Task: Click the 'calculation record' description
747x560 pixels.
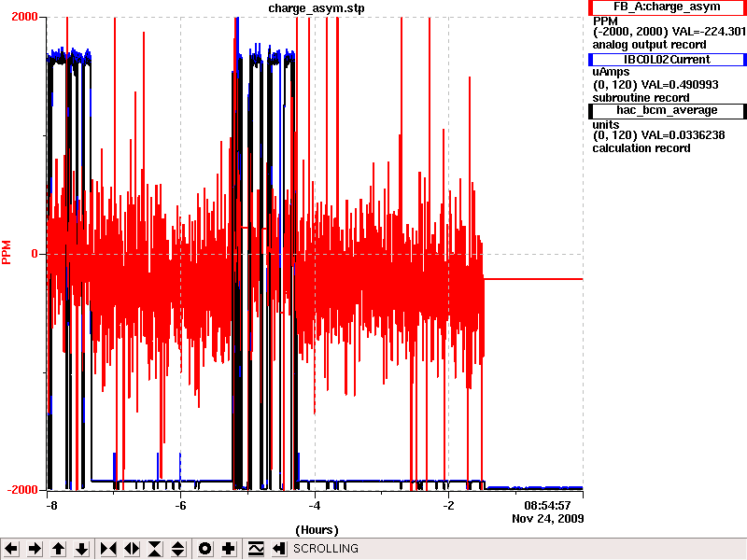Action: [x=641, y=148]
